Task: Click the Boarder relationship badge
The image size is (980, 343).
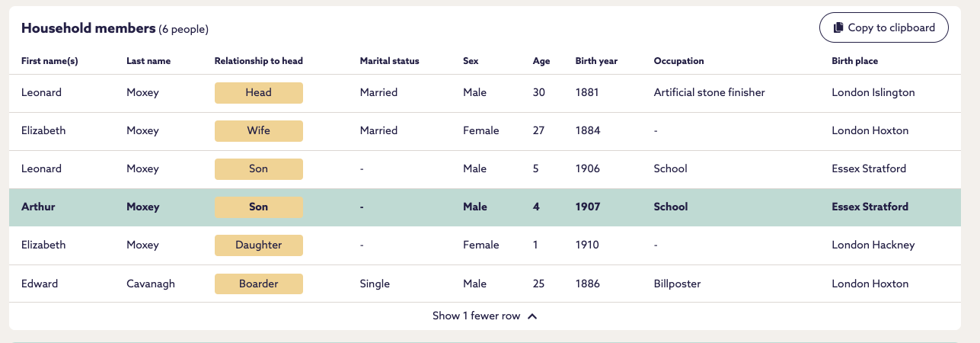Action: click(258, 284)
